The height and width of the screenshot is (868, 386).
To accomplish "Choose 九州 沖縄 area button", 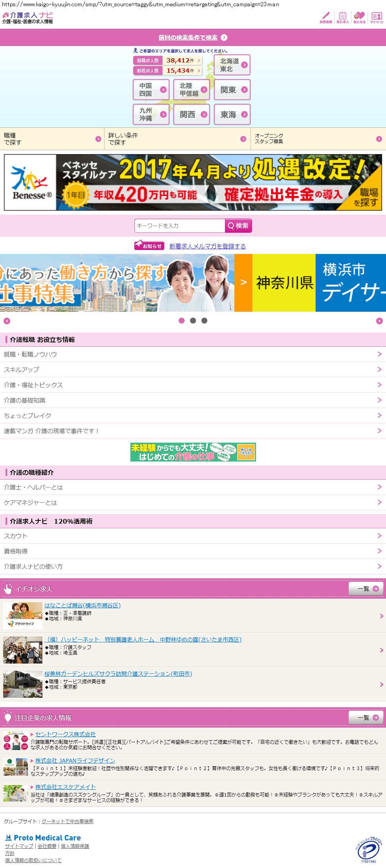I will point(151,114).
